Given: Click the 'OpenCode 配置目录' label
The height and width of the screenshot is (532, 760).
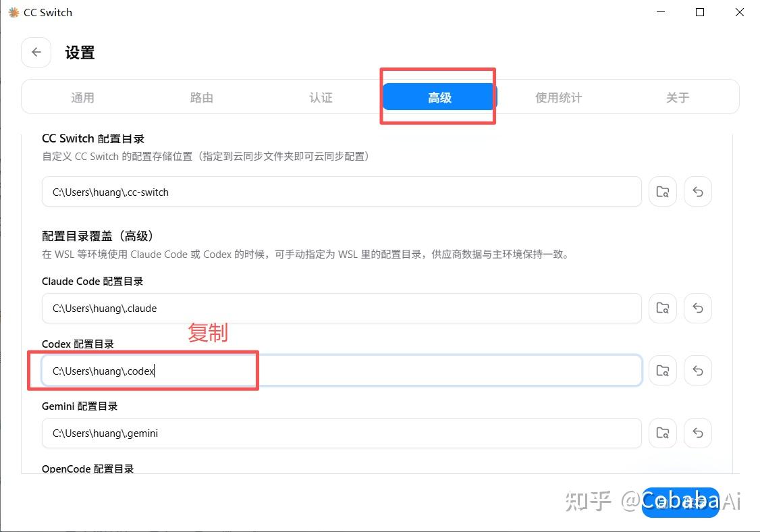Looking at the screenshot, I should 88,469.
